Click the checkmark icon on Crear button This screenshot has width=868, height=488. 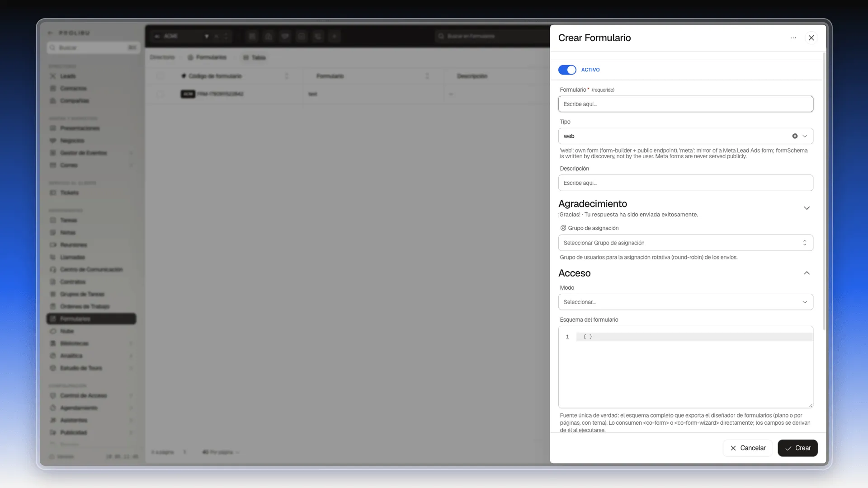click(788, 448)
